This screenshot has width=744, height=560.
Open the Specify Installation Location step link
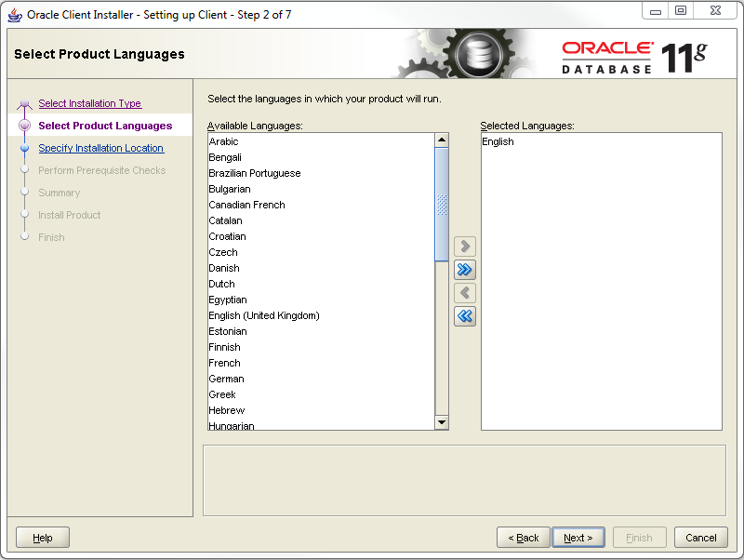tap(101, 148)
